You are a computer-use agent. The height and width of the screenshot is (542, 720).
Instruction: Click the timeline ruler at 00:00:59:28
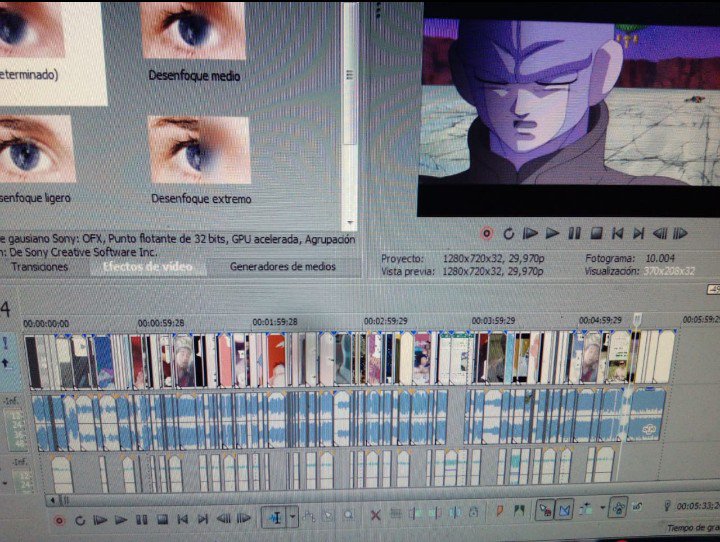[x=161, y=323]
